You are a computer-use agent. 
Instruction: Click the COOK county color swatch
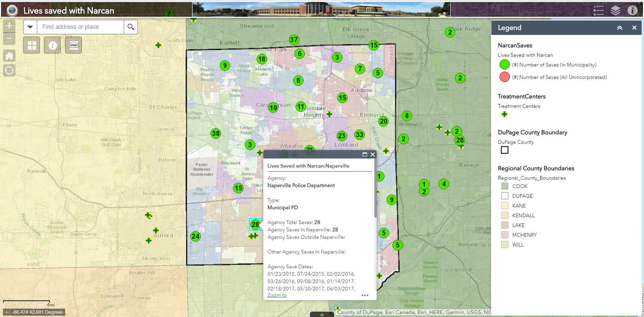(504, 186)
